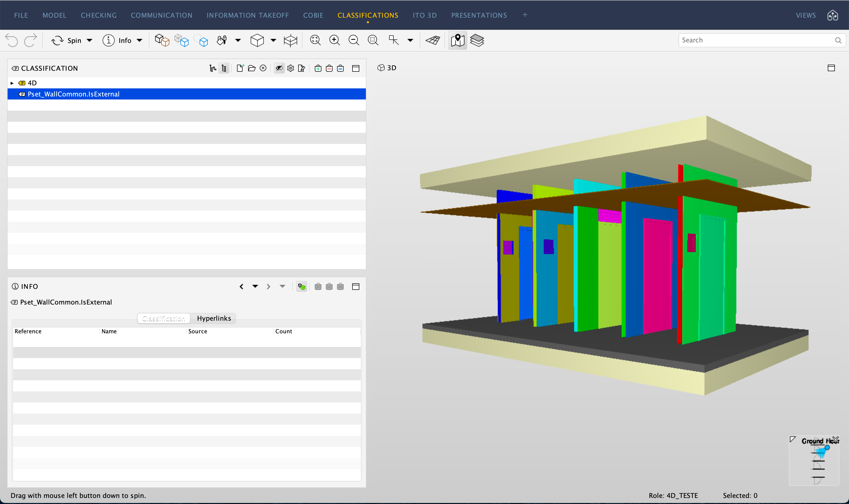Viewport: 849px width, 504px height.
Task: Expand the 4D classification tree node
Action: [12, 83]
